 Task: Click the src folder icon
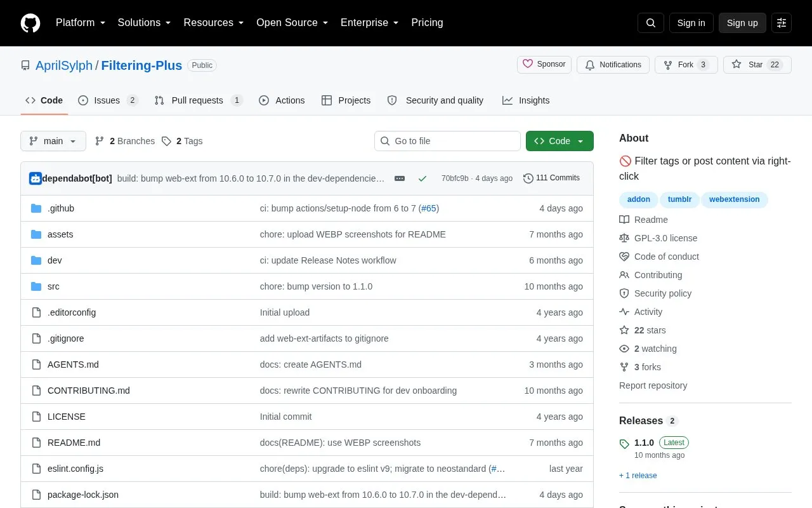click(x=36, y=286)
